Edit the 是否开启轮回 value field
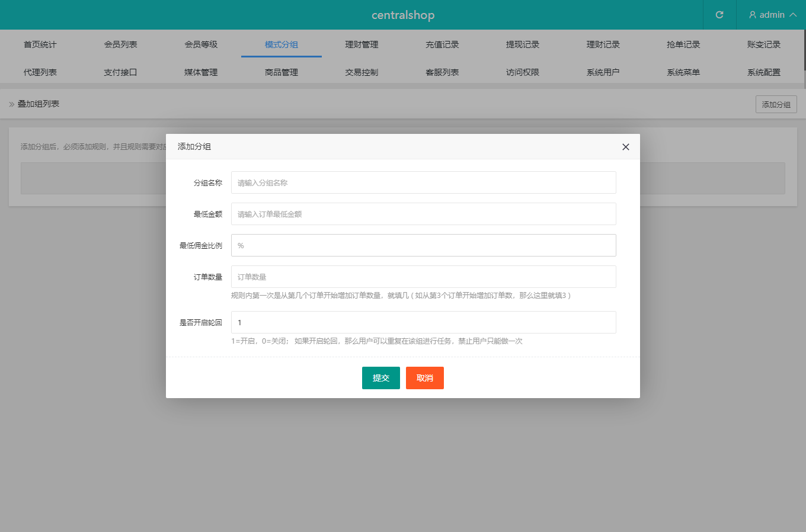 (x=423, y=322)
